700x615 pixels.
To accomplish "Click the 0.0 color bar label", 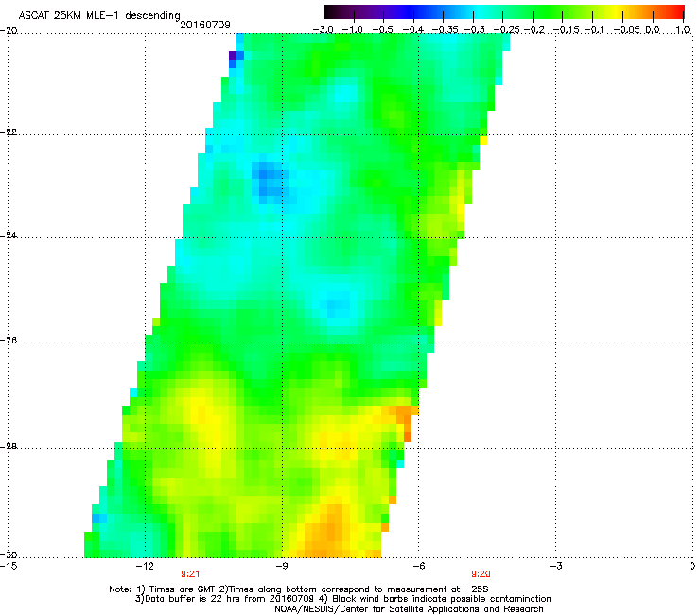I will (x=653, y=30).
